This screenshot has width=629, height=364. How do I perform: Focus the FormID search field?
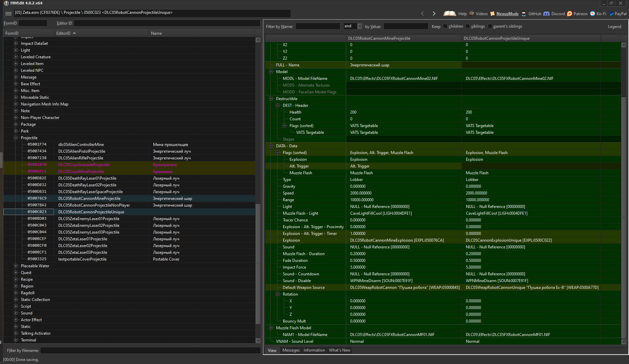pyautogui.click(x=33, y=23)
